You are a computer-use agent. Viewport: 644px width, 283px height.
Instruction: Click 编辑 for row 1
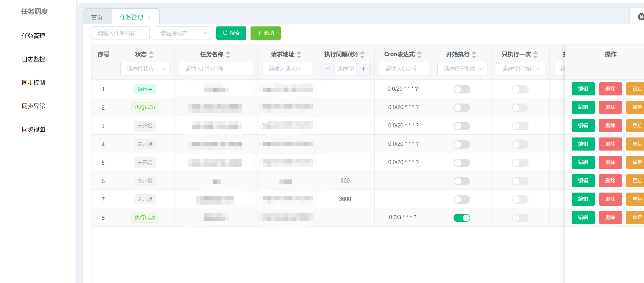pos(583,89)
